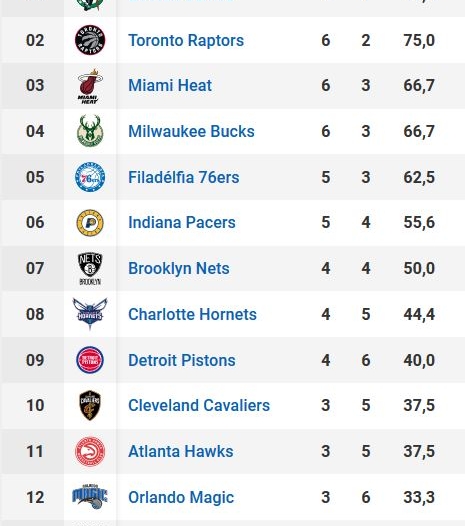Open the Cleveland Cavaliers link
The image size is (465, 526).
tap(199, 405)
